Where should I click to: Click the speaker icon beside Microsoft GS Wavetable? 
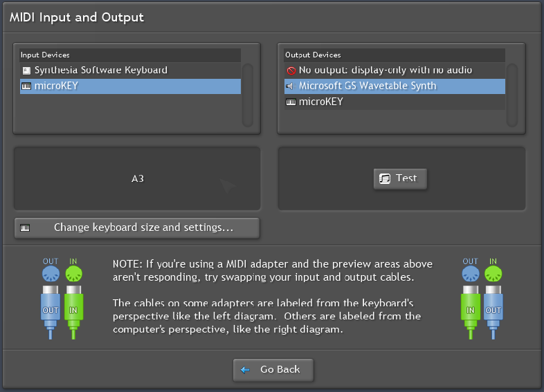291,86
